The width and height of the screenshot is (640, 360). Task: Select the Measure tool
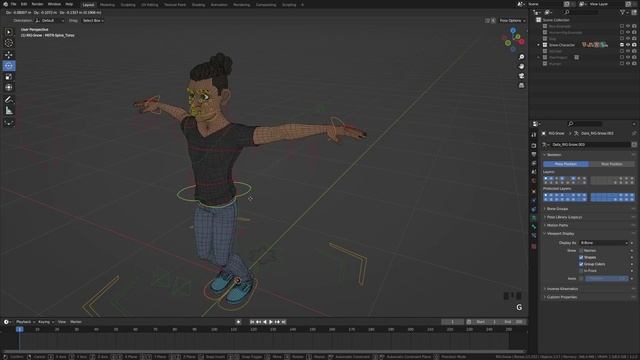(x=9, y=111)
